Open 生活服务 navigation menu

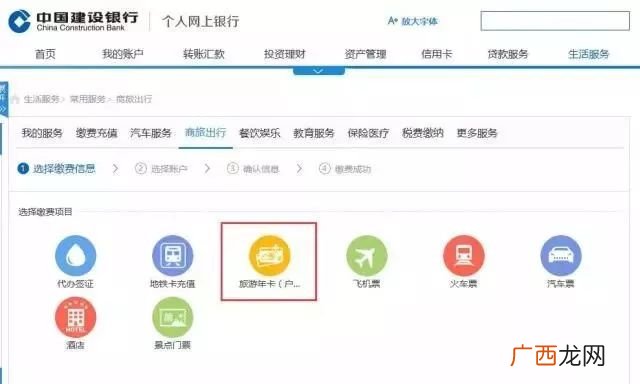point(589,54)
